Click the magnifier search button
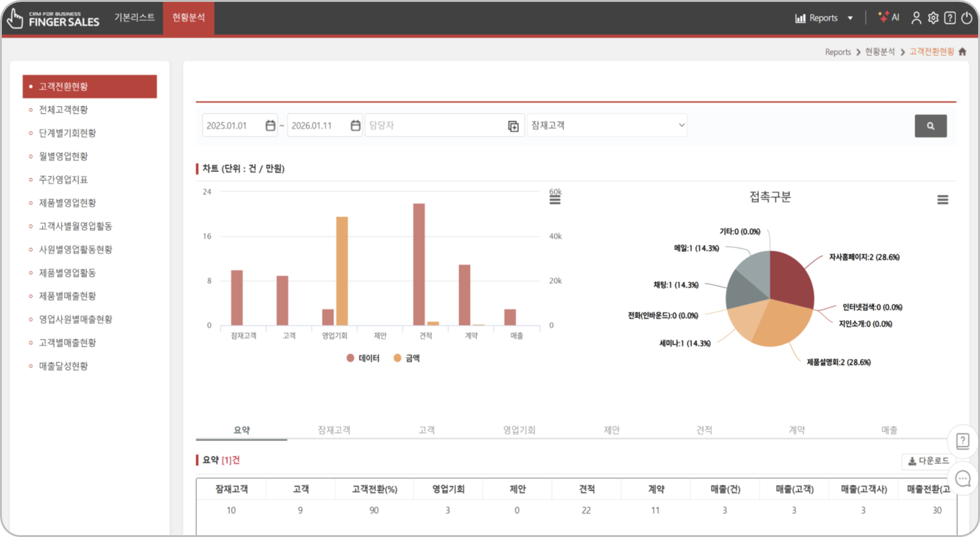 pos(930,126)
